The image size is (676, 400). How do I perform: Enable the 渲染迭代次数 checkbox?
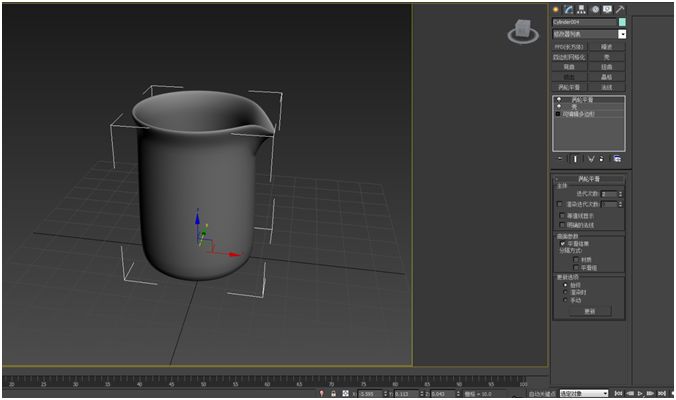(x=560, y=204)
